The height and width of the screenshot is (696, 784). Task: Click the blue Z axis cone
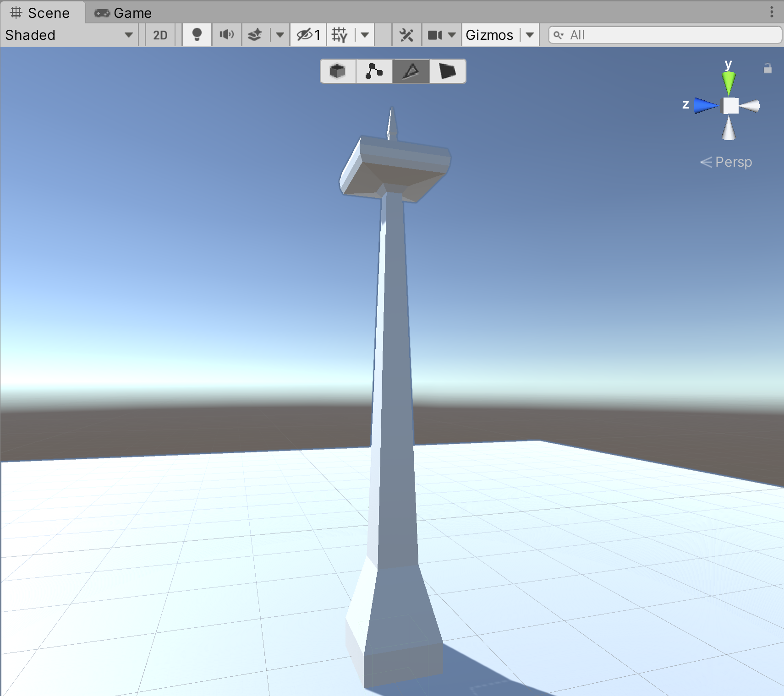tap(704, 106)
